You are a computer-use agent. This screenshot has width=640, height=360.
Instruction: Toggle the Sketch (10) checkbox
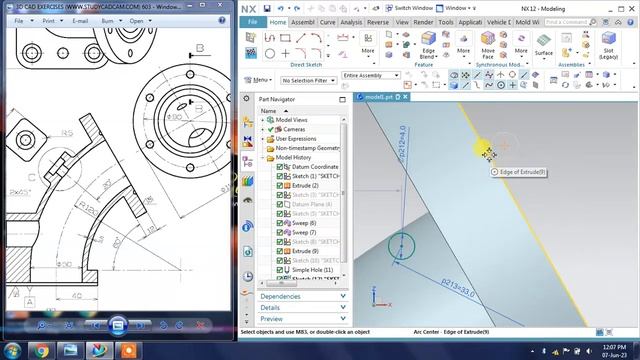[x=280, y=260]
